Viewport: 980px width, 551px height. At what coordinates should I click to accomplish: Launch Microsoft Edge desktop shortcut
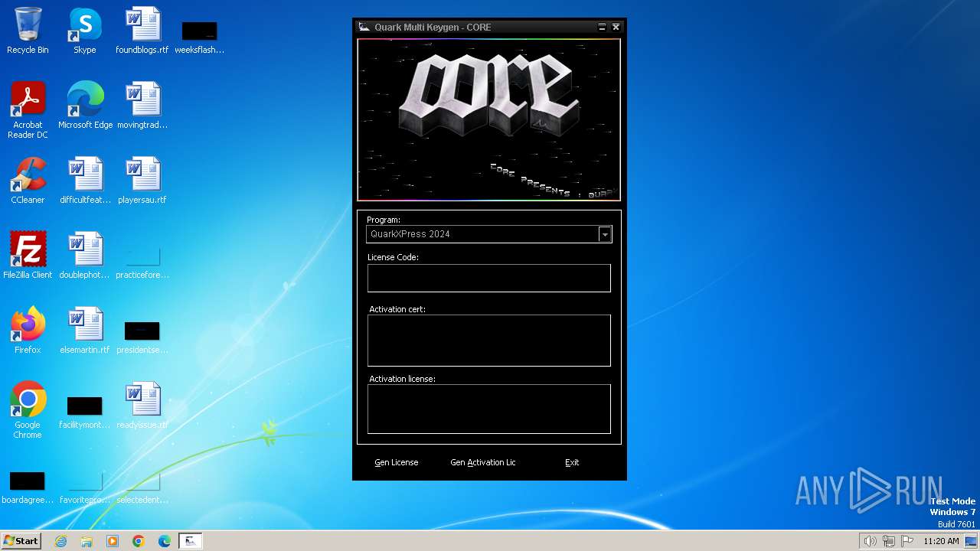point(85,106)
